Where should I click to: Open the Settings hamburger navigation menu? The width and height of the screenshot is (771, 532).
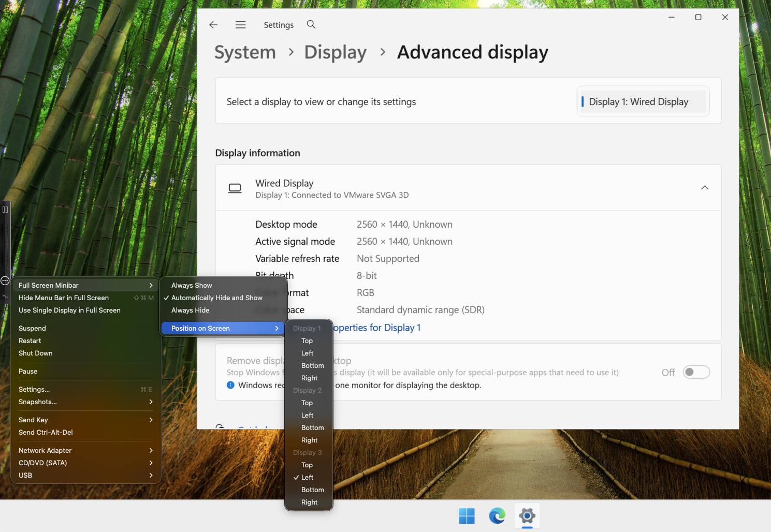click(241, 25)
